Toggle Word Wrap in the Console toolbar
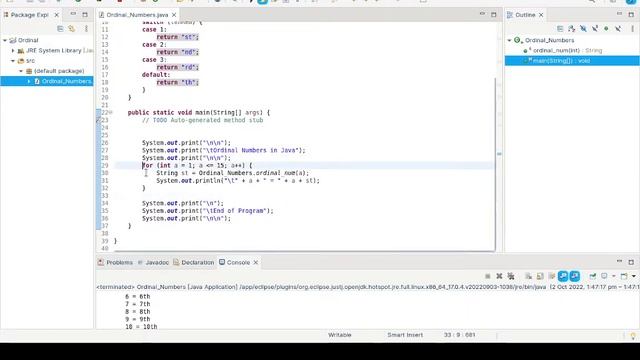The height and width of the screenshot is (360, 640). (x=551, y=276)
